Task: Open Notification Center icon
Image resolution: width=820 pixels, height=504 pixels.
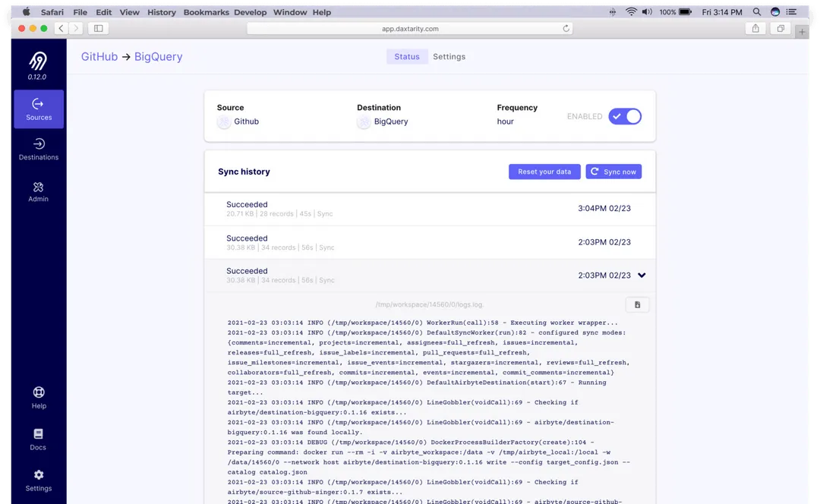Action: coord(792,11)
